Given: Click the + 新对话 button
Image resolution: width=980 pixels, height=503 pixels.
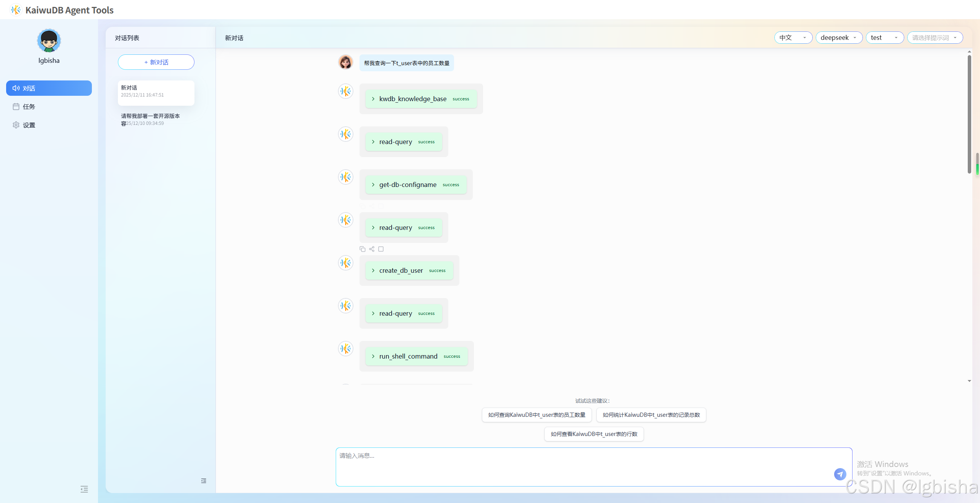Looking at the screenshot, I should click(156, 62).
